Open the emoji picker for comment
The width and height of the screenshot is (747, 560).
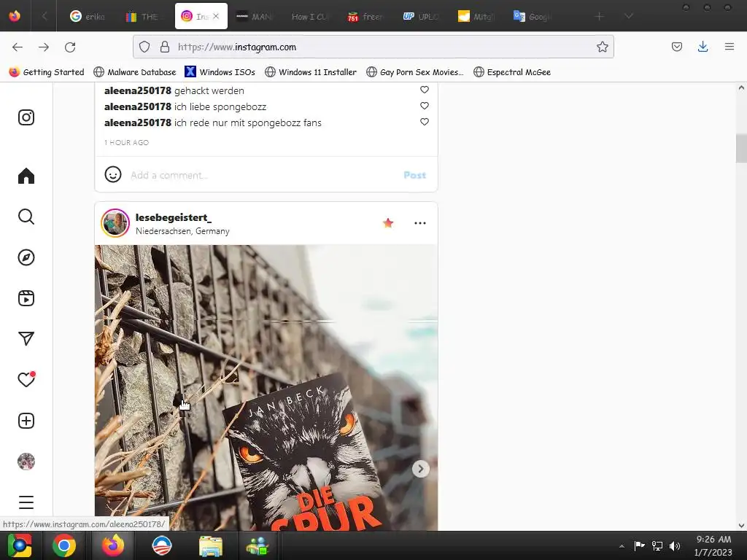click(113, 175)
